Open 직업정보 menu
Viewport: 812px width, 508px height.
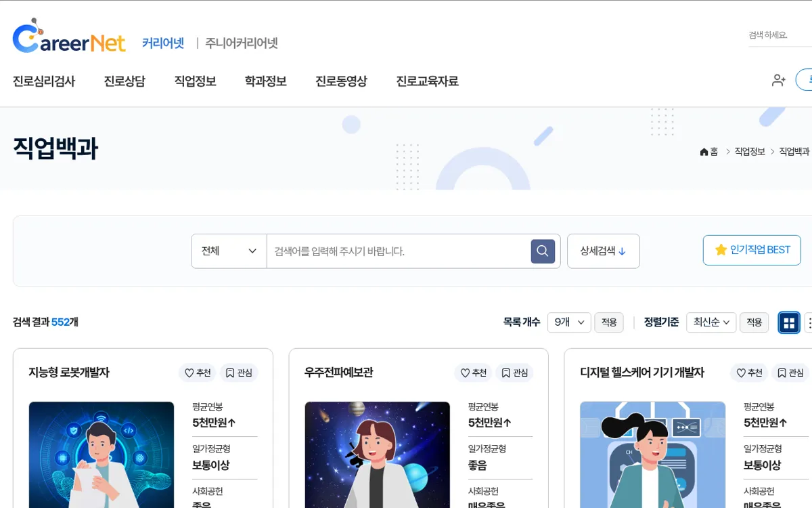point(196,81)
